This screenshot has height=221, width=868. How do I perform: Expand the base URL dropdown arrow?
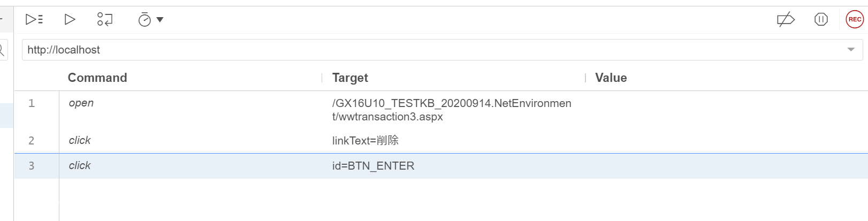coord(851,50)
